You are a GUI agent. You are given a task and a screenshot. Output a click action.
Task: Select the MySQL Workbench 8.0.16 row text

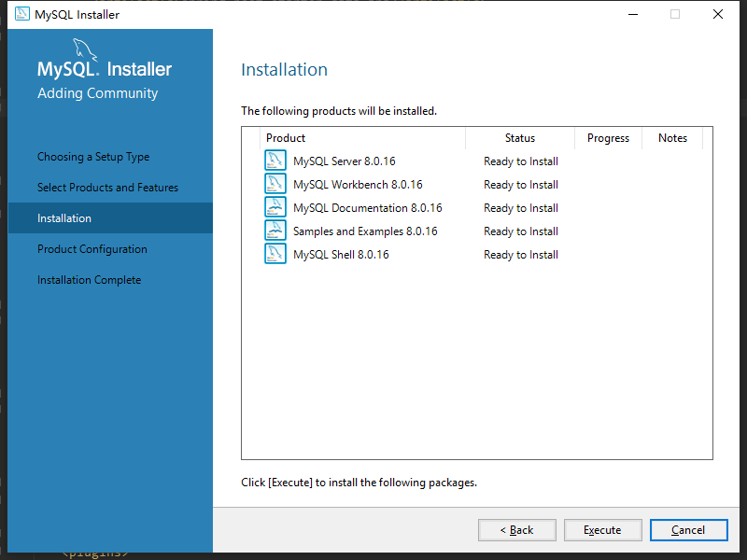[358, 185]
